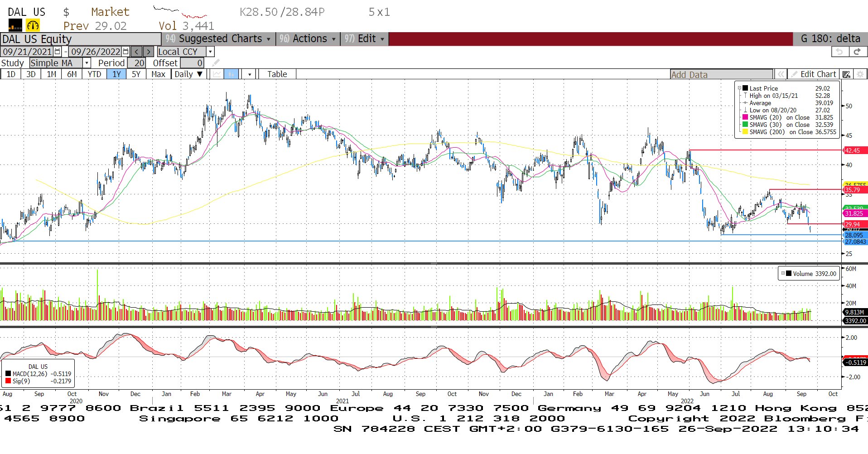
Task: Open Edit dropdown menu
Action: click(x=364, y=39)
